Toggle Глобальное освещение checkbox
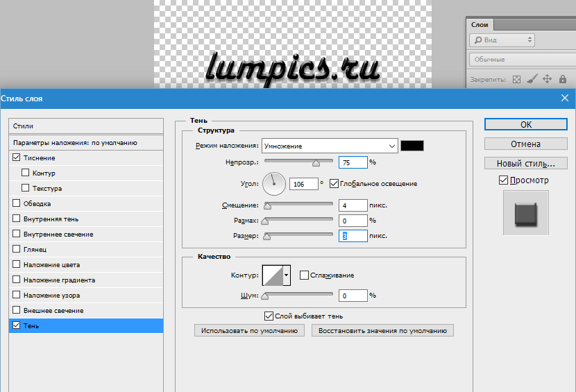The width and height of the screenshot is (576, 392). point(334,183)
